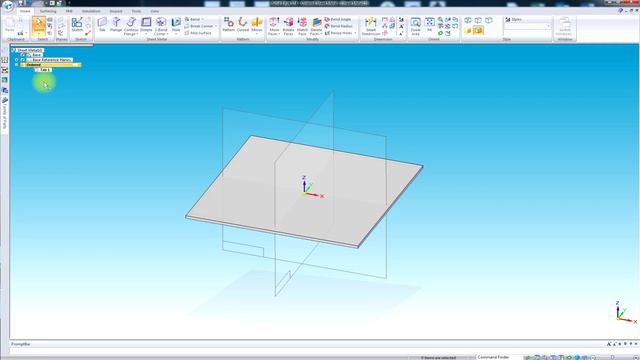Switch to the Inspect tab
The image size is (640, 360).
[x=116, y=11]
